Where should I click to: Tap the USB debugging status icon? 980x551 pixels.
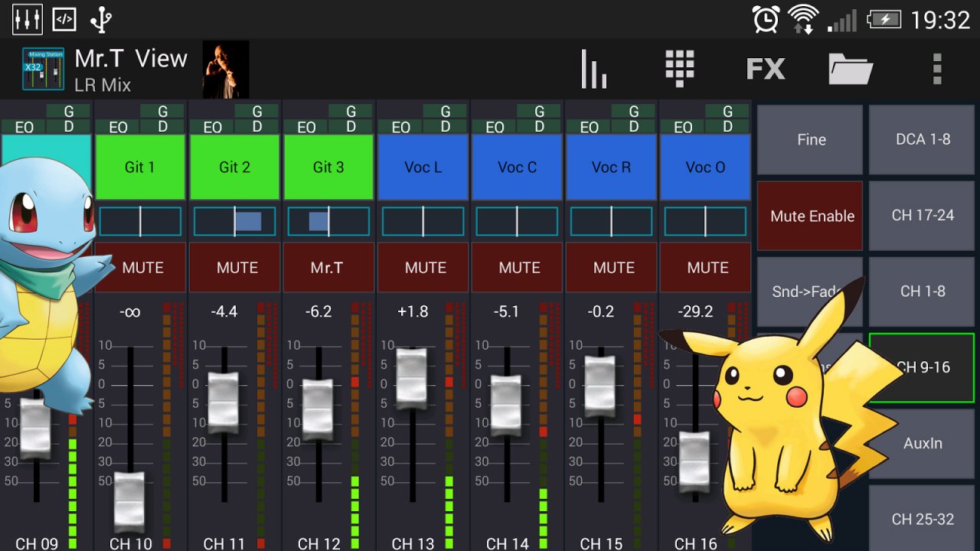click(x=64, y=20)
